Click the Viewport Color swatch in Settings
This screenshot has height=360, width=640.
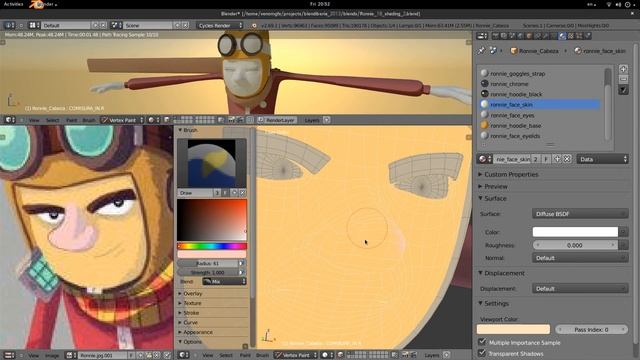(513, 329)
